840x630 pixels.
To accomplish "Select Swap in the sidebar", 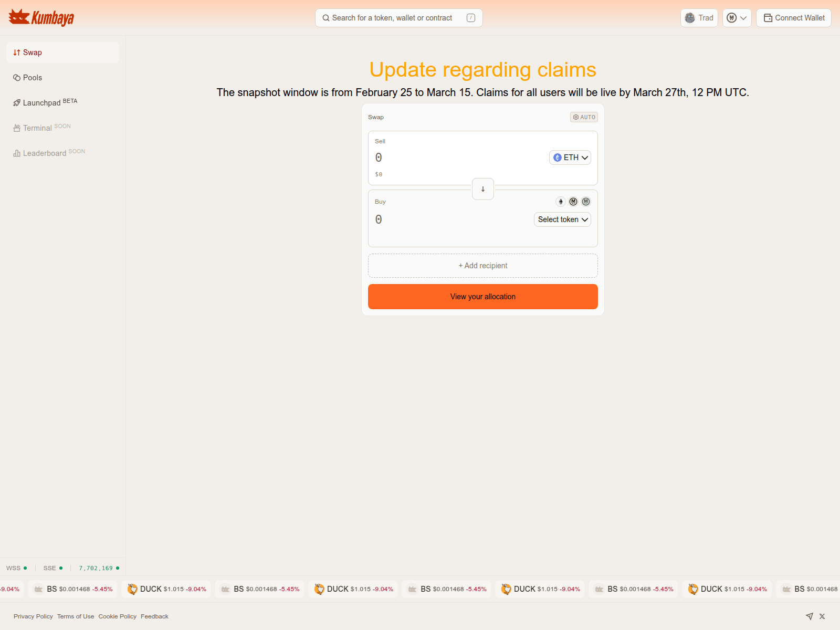I will [x=32, y=52].
